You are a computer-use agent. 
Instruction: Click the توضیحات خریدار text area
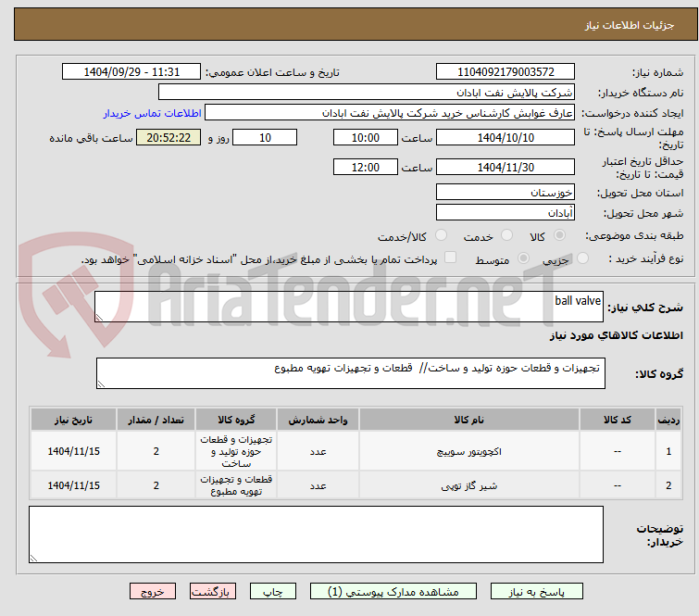316,534
